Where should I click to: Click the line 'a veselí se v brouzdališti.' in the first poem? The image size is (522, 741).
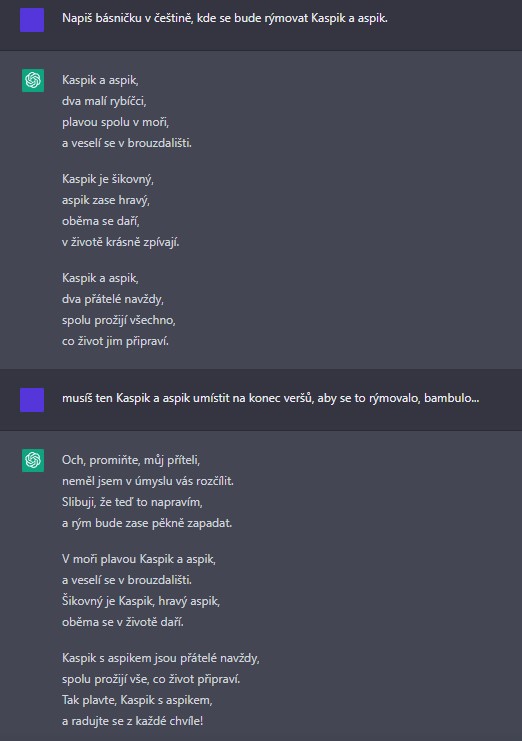[127, 143]
